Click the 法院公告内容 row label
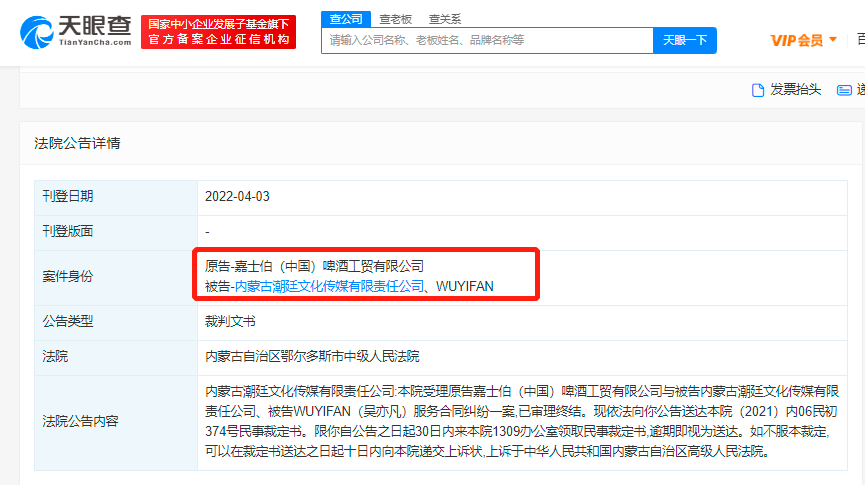865x485 pixels. pos(81,422)
